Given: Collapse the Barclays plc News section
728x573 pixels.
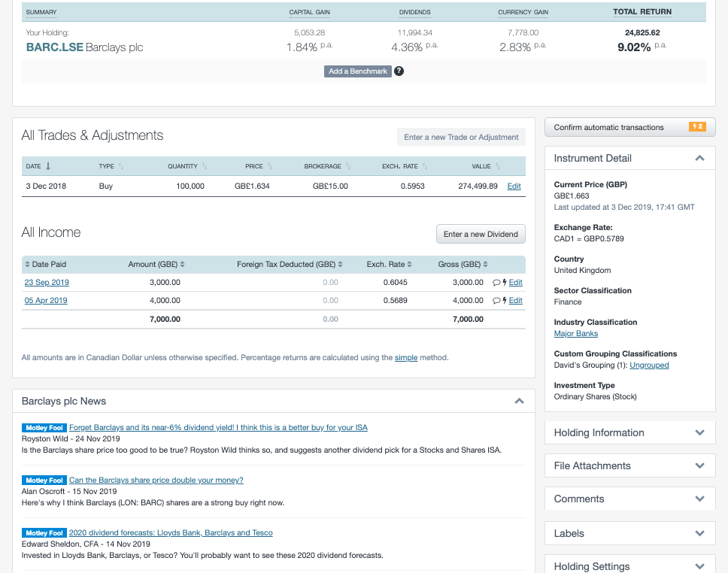Looking at the screenshot, I should point(519,401).
